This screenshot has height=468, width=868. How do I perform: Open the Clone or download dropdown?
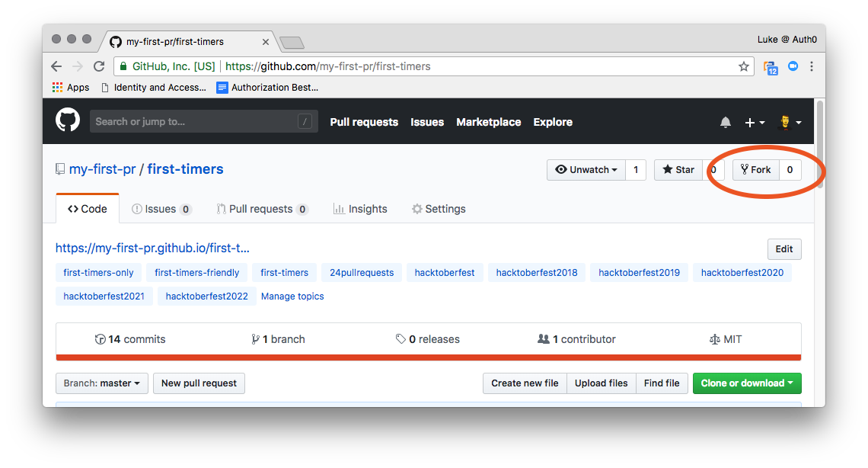pos(747,383)
